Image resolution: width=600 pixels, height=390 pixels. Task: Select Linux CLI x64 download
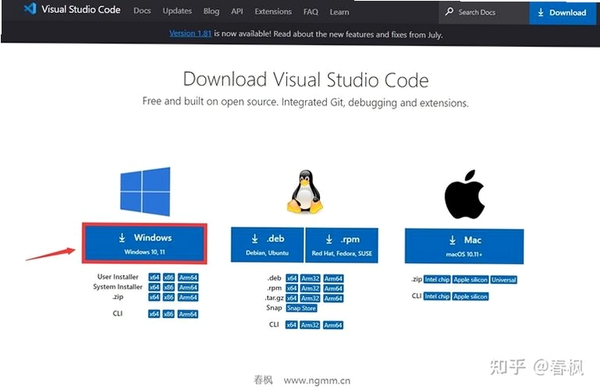292,325
